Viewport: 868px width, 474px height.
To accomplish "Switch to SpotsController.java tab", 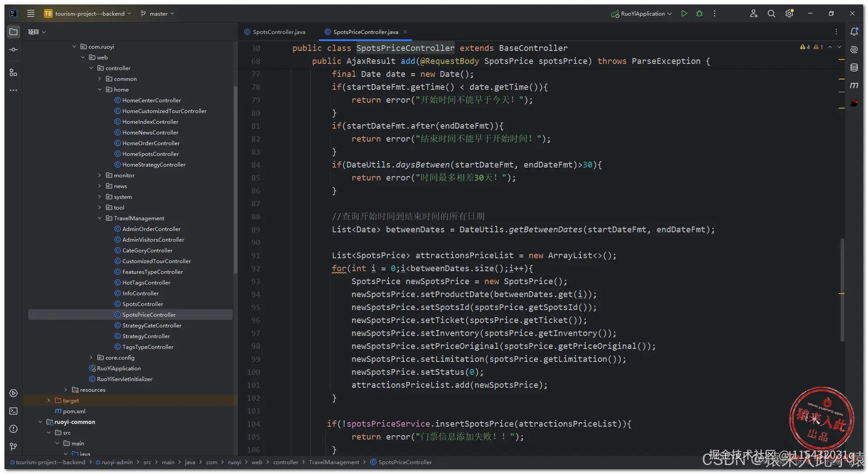I will pyautogui.click(x=275, y=32).
